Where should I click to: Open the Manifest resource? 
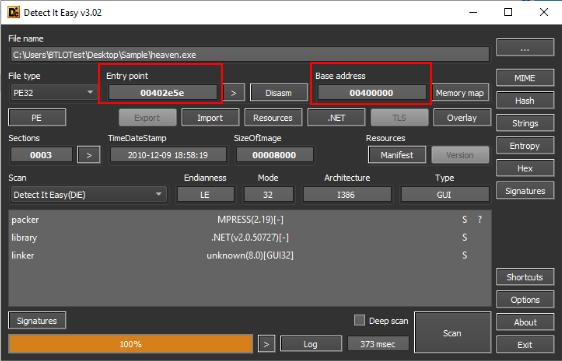[397, 155]
